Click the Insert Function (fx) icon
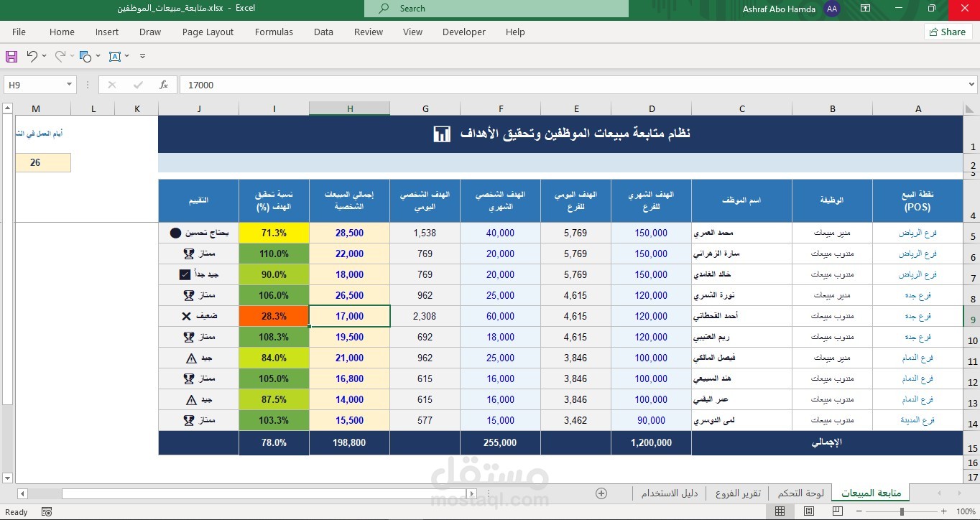Screen dimensions: 980x520 (x=164, y=84)
